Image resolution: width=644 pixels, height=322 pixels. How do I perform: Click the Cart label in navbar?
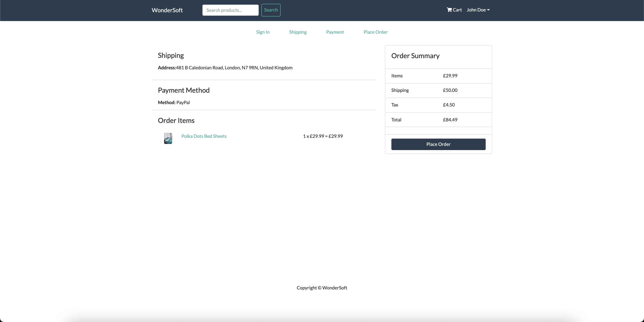(x=457, y=10)
